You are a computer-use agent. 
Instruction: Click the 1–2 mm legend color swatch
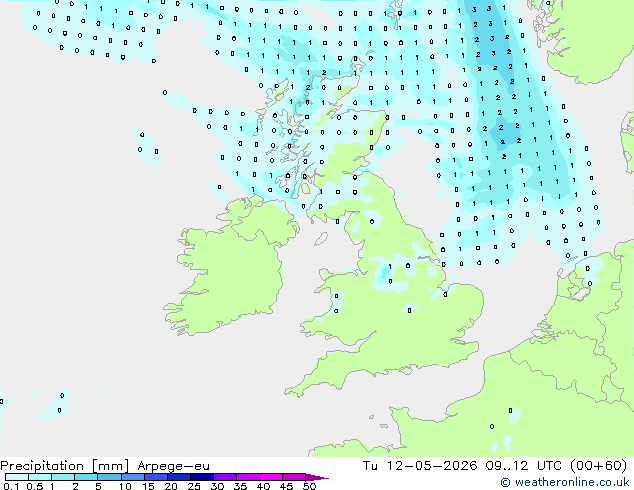pyautogui.click(x=63, y=477)
